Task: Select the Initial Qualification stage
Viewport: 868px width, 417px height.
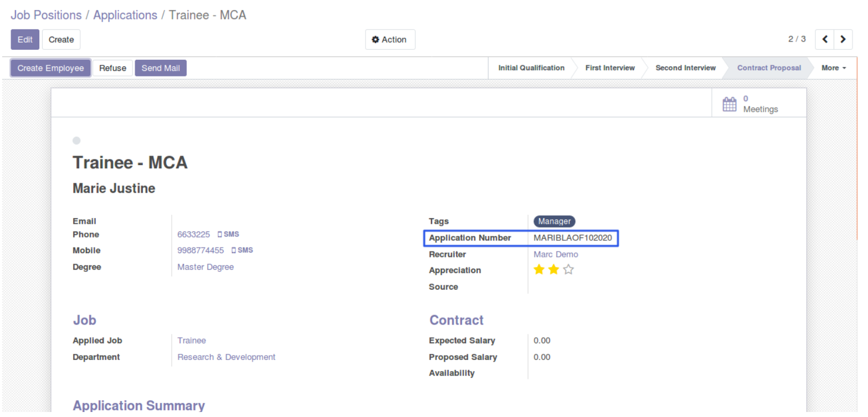Action: point(531,68)
